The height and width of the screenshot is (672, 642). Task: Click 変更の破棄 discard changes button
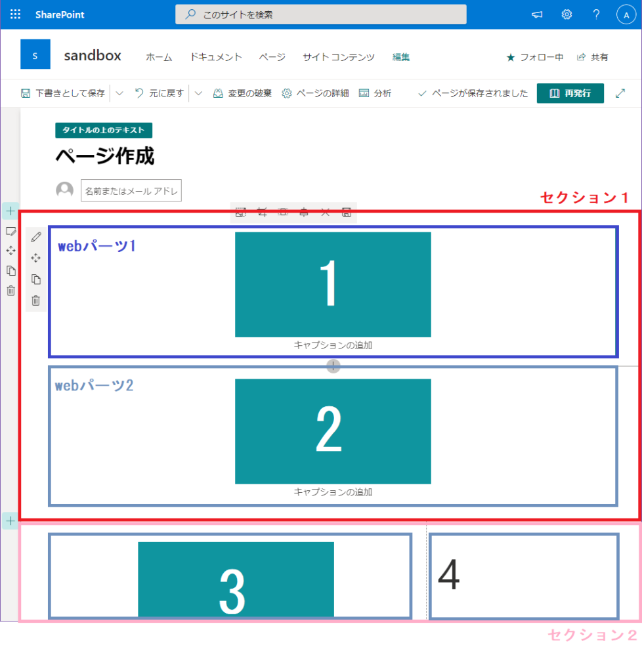tap(243, 93)
